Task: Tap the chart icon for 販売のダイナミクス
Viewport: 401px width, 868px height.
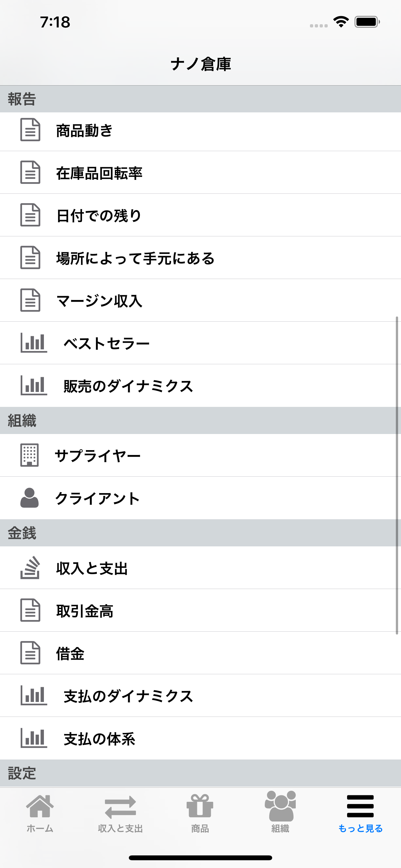Action: (x=34, y=385)
